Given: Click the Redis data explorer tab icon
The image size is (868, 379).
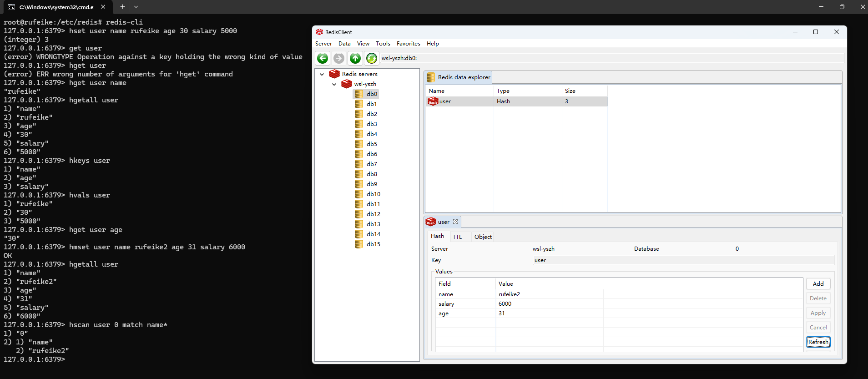Looking at the screenshot, I should point(431,77).
